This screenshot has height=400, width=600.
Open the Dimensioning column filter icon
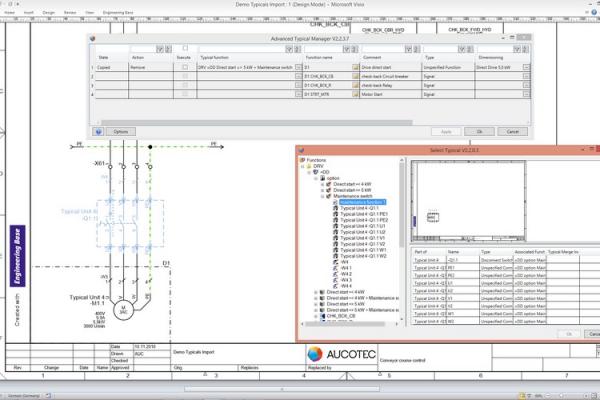coord(517,49)
